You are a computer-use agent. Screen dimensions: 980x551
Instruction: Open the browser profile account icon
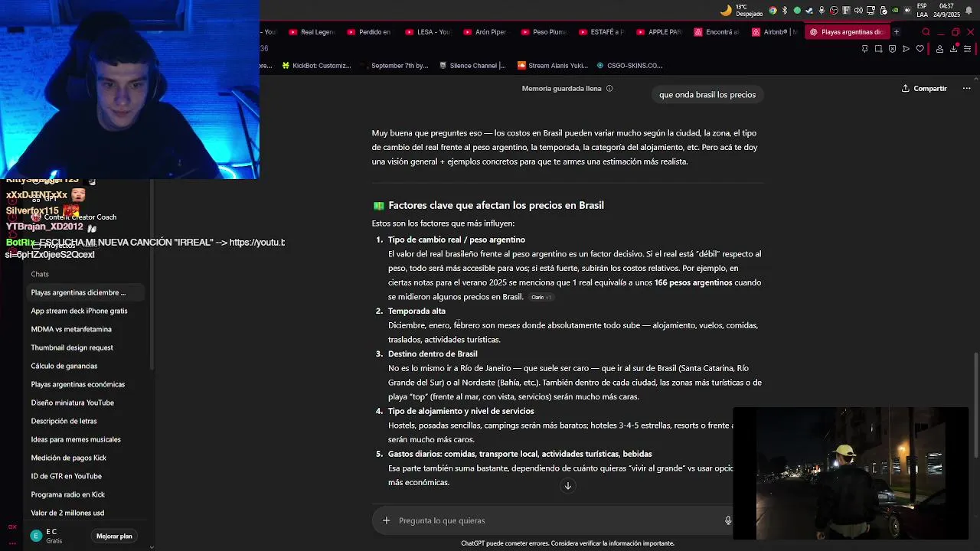tap(939, 49)
